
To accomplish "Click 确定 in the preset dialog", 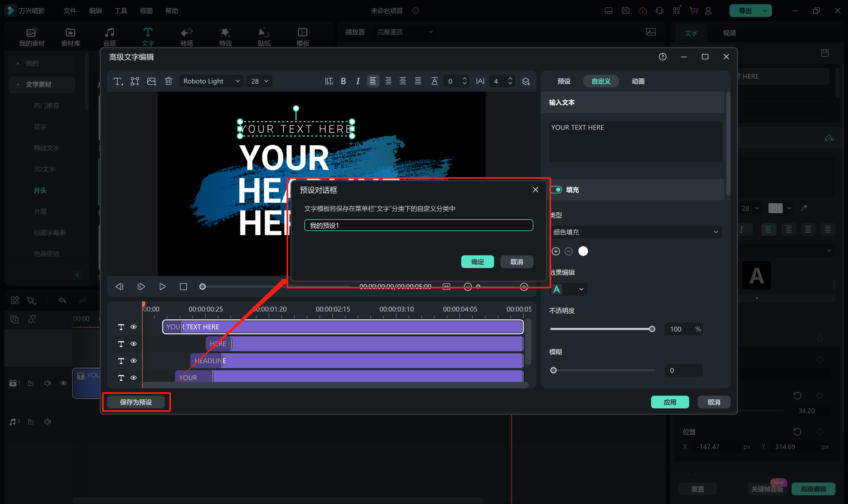I will pyautogui.click(x=477, y=262).
